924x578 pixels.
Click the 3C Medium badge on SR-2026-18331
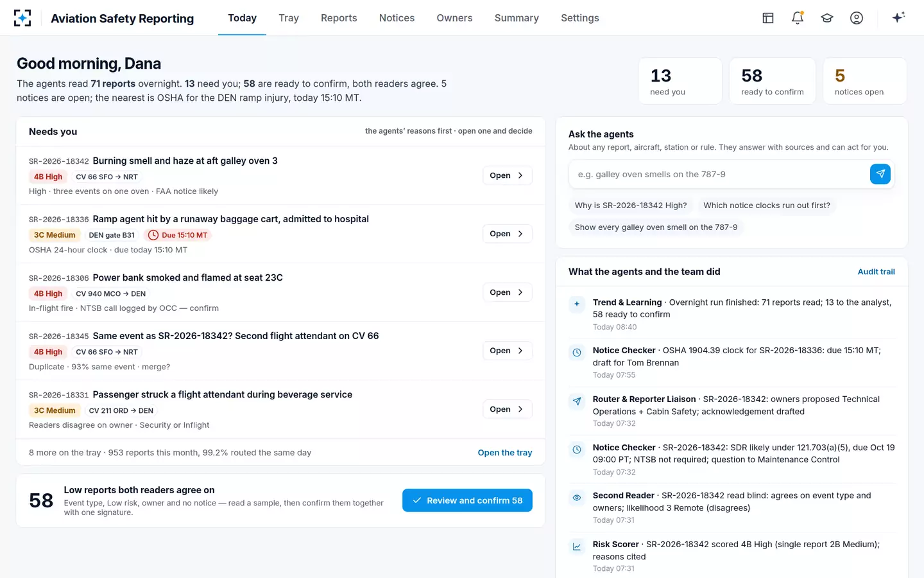click(x=55, y=410)
